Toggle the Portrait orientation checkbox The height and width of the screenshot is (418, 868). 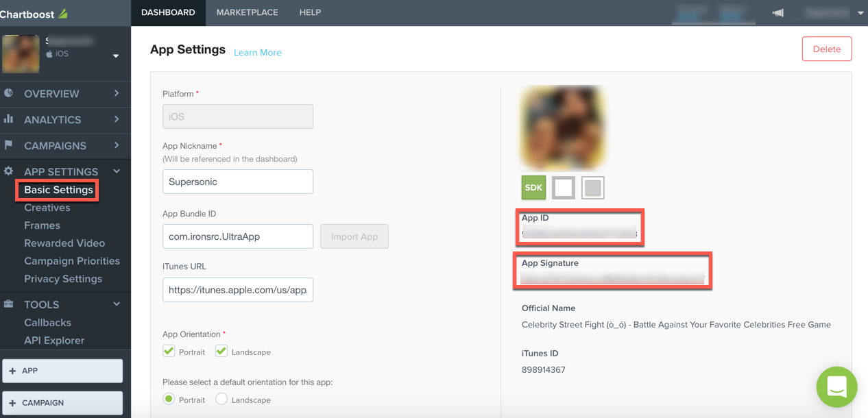click(169, 351)
